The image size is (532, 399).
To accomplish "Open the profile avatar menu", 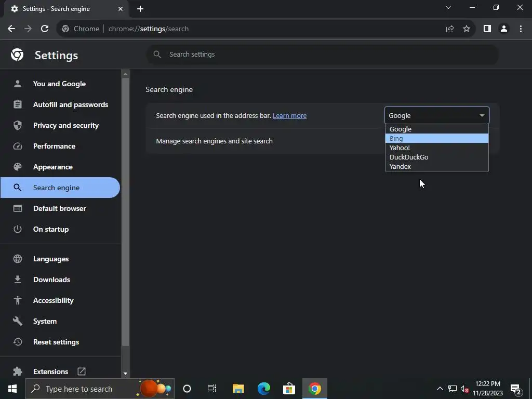I will coord(504,29).
